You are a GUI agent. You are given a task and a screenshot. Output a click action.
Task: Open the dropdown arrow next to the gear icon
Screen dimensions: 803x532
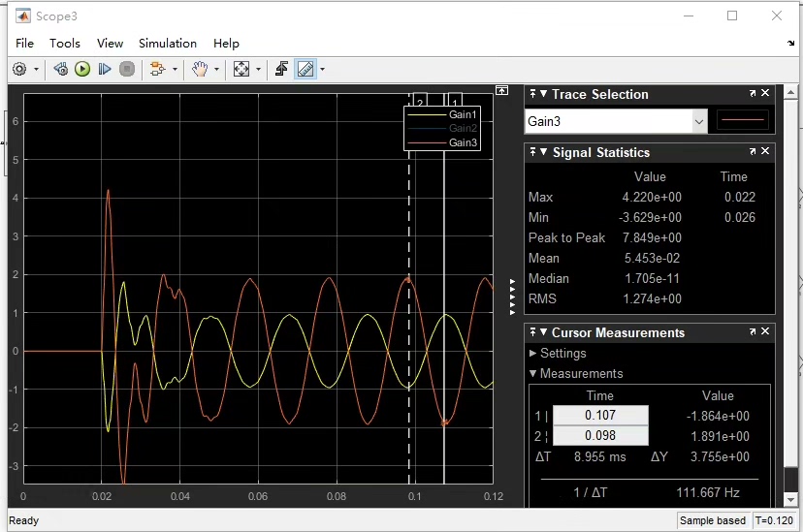point(36,69)
